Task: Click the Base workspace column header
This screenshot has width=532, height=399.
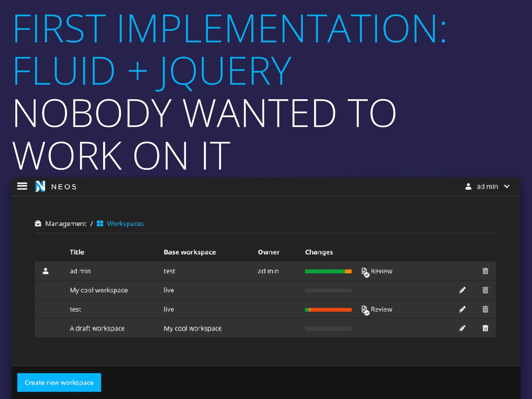Action: click(190, 252)
